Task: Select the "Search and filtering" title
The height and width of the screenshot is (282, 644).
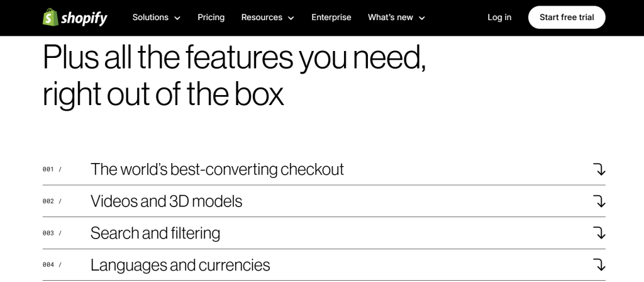Action: (x=155, y=233)
